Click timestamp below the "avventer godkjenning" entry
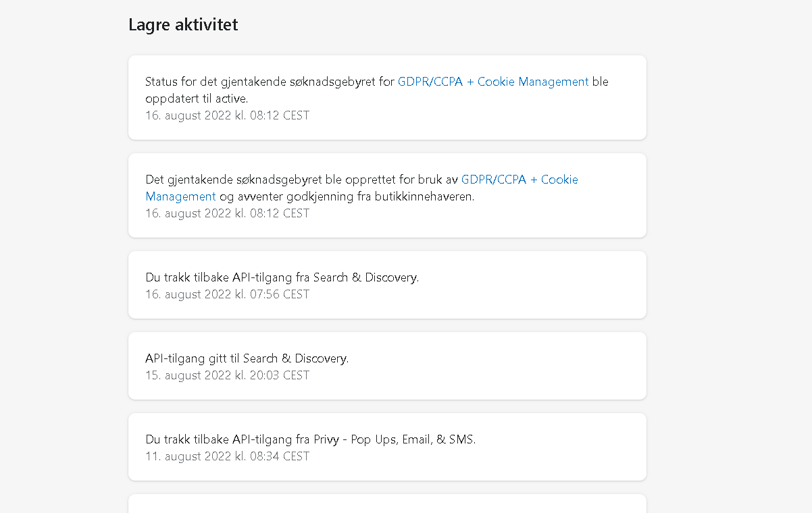This screenshot has height=513, width=812. (227, 213)
